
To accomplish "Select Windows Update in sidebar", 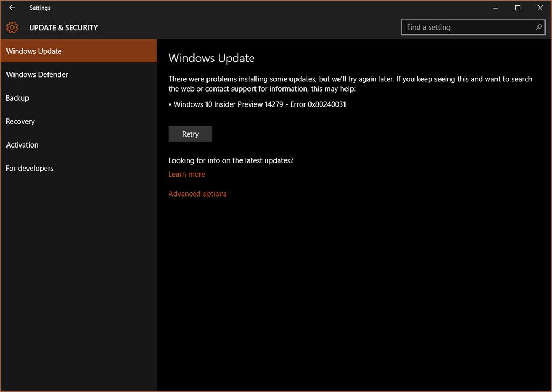I will (79, 51).
